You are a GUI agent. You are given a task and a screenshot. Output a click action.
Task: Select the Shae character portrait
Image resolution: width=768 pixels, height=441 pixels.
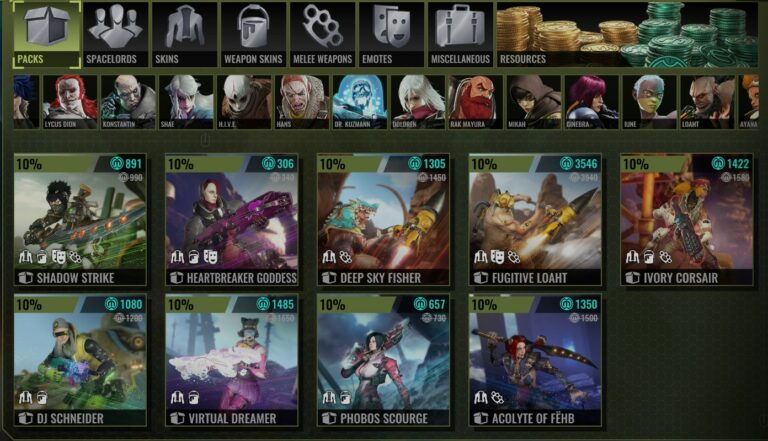pos(186,102)
